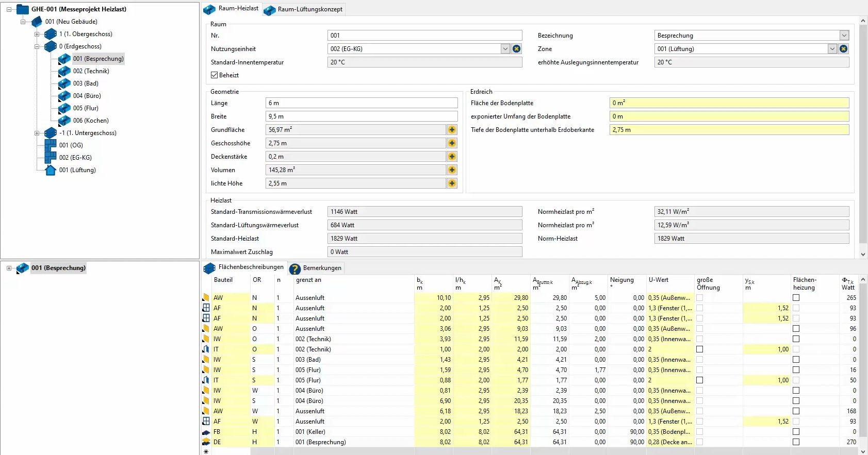Click the room Nr. field
The image size is (868, 455).
coord(424,36)
